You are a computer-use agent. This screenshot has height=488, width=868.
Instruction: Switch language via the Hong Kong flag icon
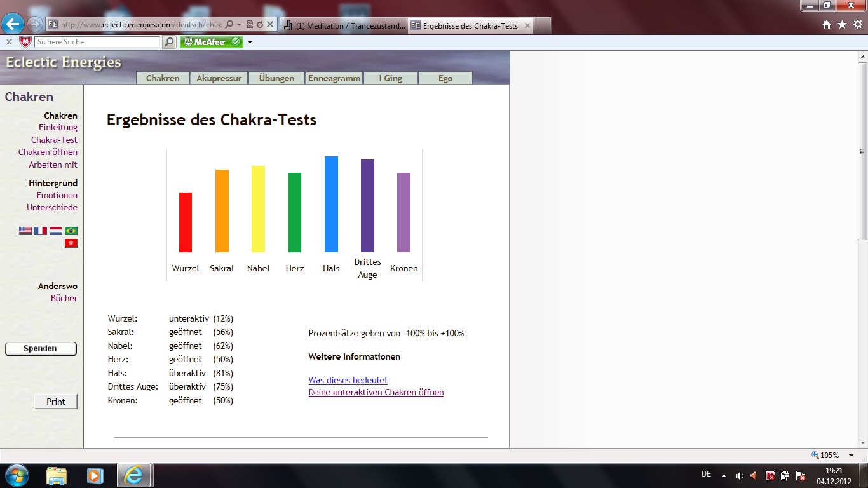[x=71, y=243]
